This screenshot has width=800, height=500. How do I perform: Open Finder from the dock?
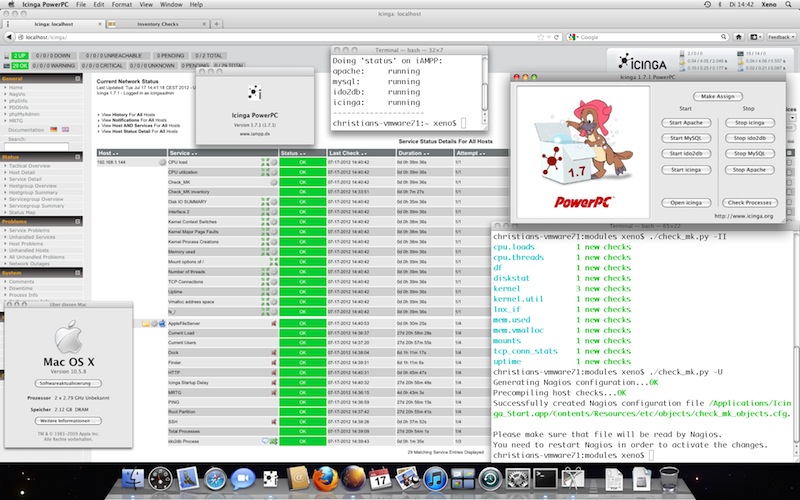point(134,480)
